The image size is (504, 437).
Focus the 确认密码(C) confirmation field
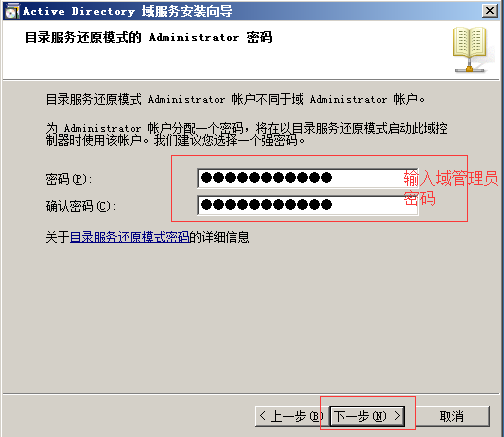click(x=308, y=205)
